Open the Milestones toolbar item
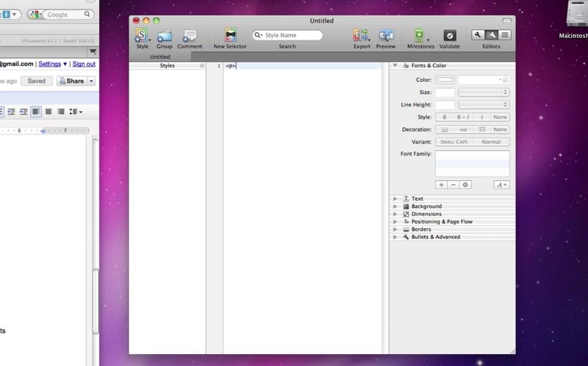Image resolution: width=588 pixels, height=366 pixels. click(x=420, y=36)
